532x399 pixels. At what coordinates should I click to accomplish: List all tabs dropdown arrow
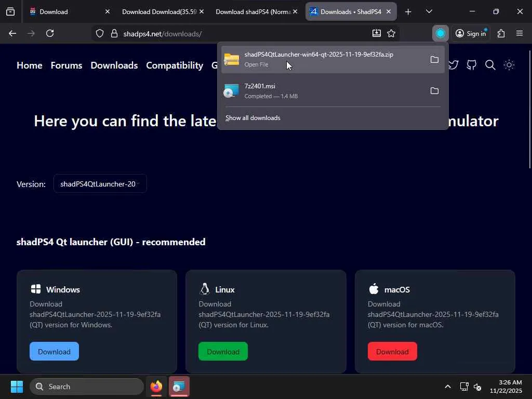(429, 12)
